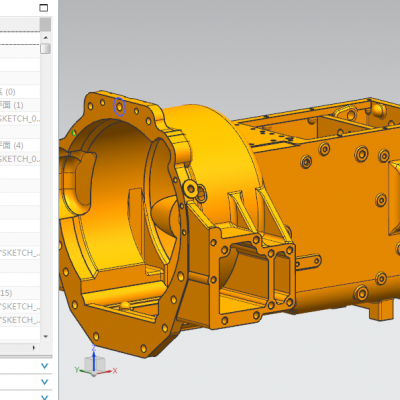The height and width of the screenshot is (400, 400).
Task: Click the tree list scroll-down arrow
Action: [x=46, y=336]
